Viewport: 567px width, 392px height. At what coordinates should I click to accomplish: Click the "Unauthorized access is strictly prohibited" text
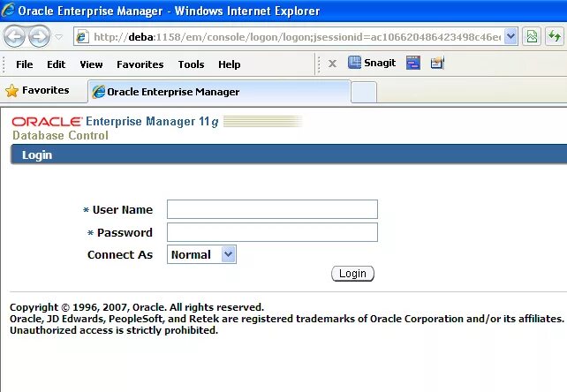click(114, 330)
